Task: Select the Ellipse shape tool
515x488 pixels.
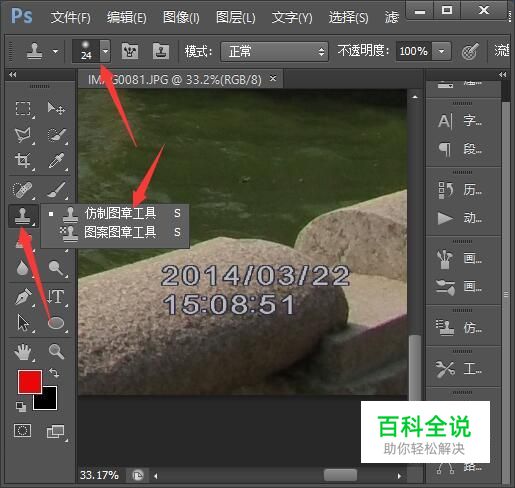Action: [x=56, y=323]
